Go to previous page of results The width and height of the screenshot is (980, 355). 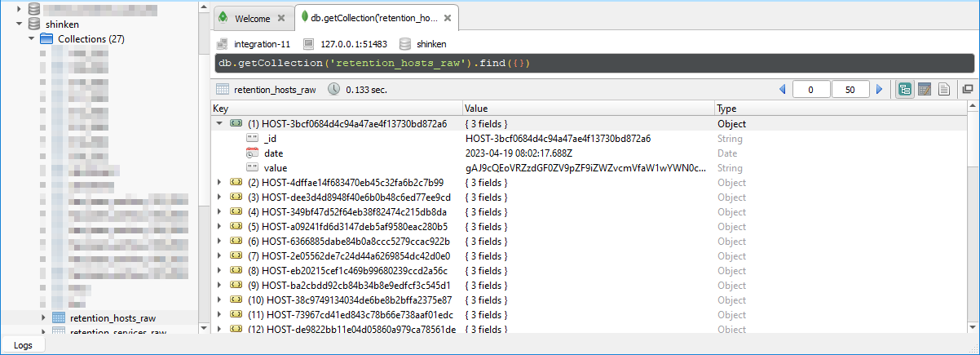click(783, 90)
